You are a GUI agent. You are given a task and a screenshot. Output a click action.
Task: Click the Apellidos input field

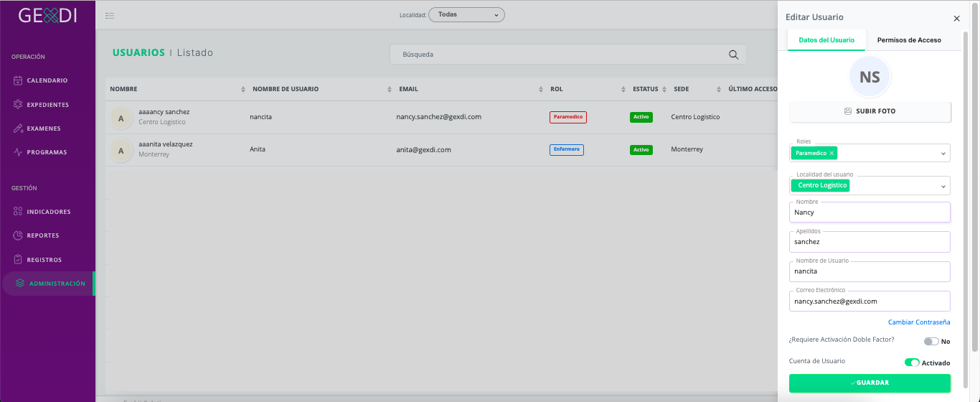click(x=870, y=242)
